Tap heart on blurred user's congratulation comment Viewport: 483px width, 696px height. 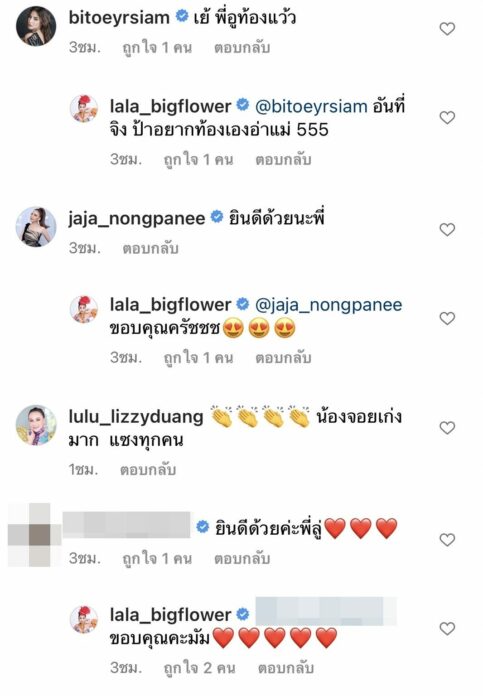(x=447, y=540)
